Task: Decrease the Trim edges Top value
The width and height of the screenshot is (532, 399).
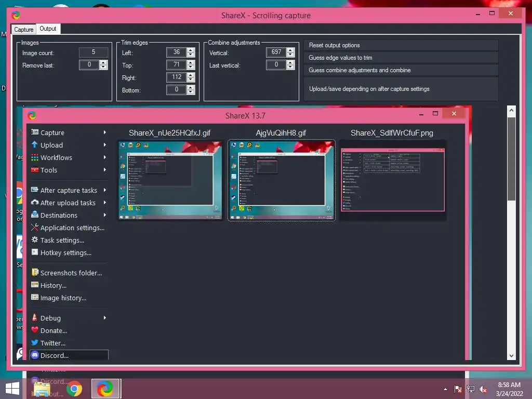Action: click(191, 67)
